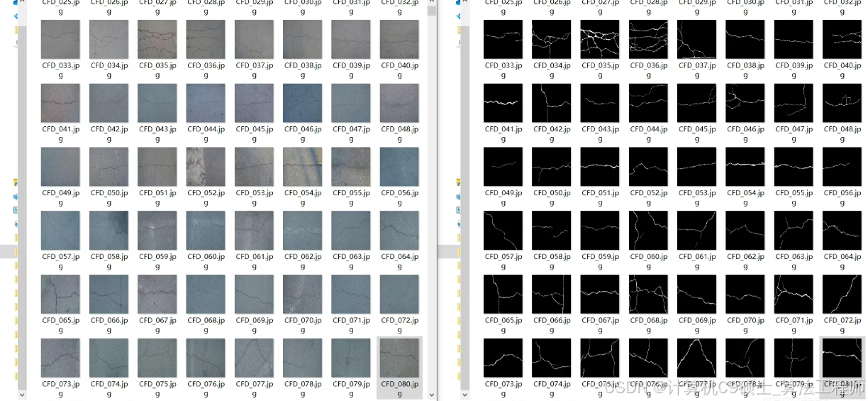868x401 pixels.
Task: Select CFD_058.jpg mask thumbnail in right window
Action: pyautogui.click(x=551, y=231)
